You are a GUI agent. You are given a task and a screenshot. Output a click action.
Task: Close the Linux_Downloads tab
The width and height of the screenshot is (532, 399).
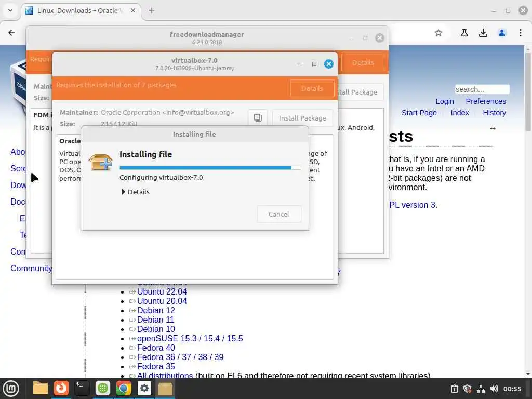(x=133, y=10)
